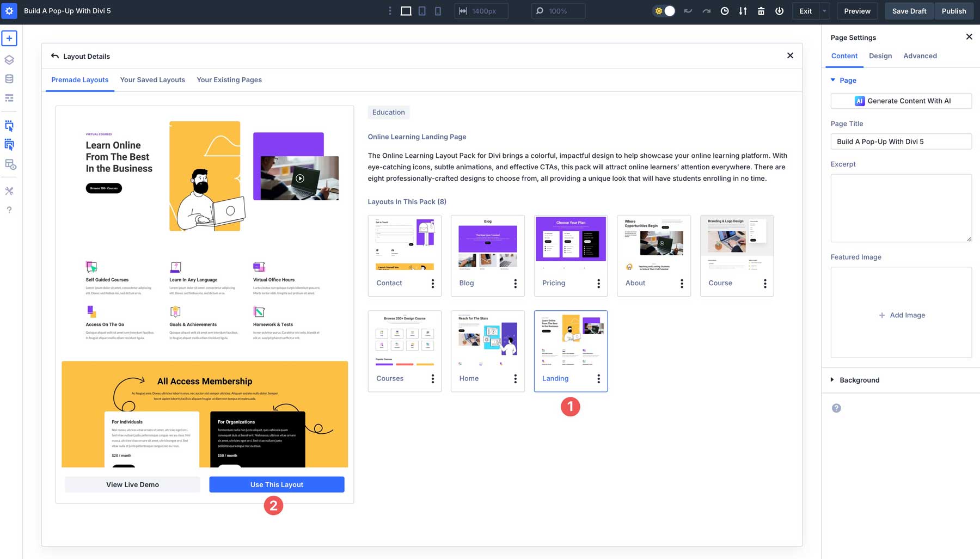The image size is (980, 559).
Task: Open the Divi settings wrench icon
Action: click(9, 191)
